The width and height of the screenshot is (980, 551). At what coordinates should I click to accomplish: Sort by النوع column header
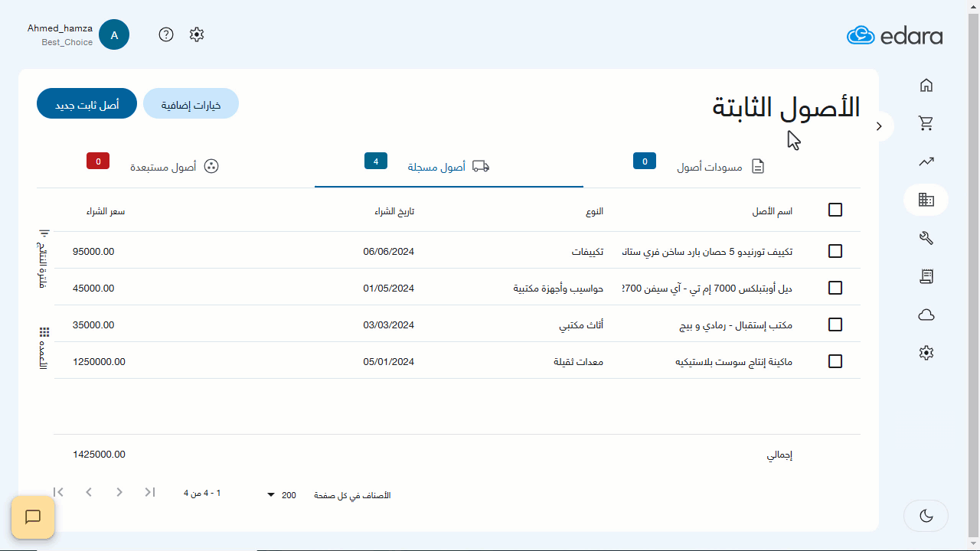(x=594, y=211)
